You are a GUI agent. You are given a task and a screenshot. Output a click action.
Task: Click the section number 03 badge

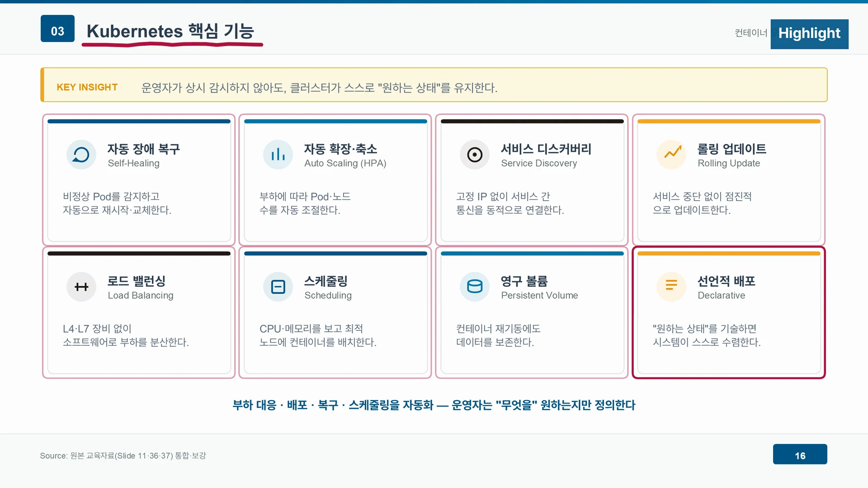tap(57, 28)
